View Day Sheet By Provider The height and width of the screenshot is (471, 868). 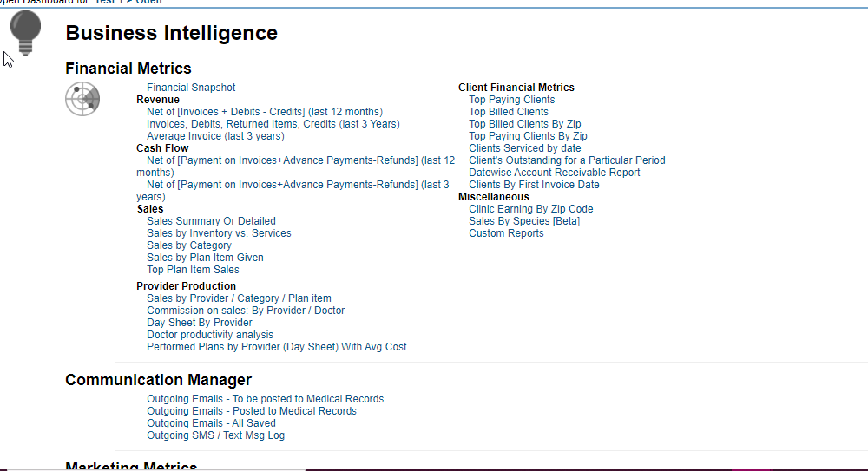point(200,323)
